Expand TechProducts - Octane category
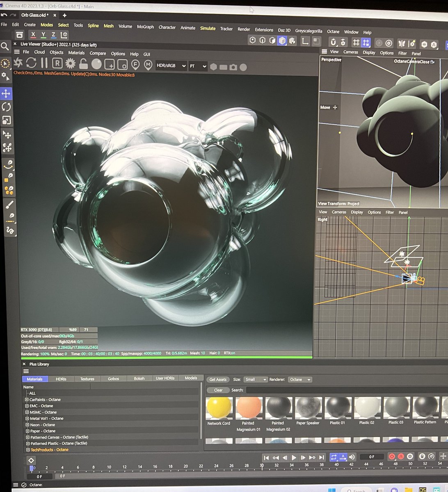Screen dimensions: 448x492 (x=27, y=450)
